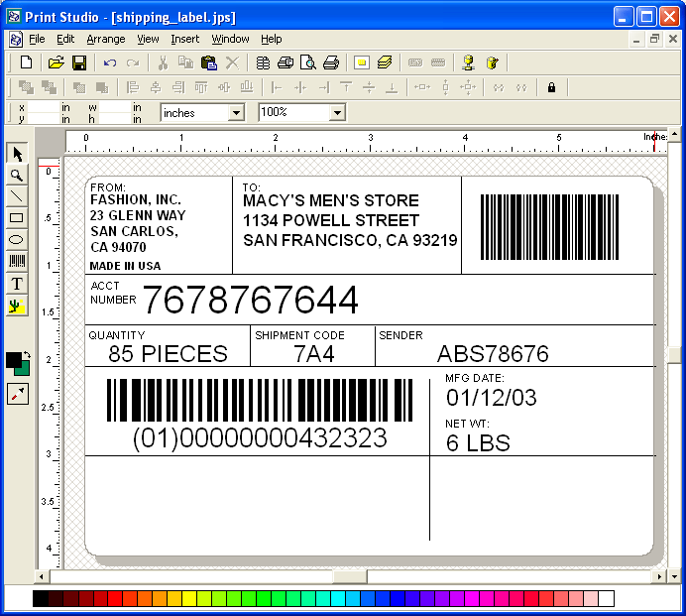Click the database grid icon
This screenshot has height=616, width=686.
263,62
